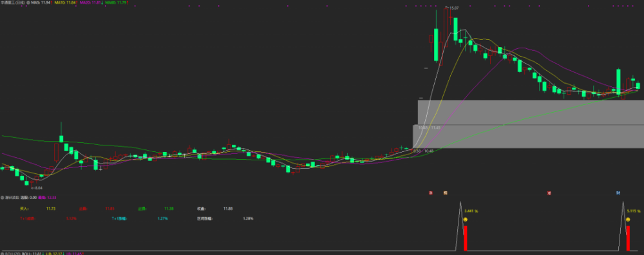Click the magenta 12.33 indicator value
The width and height of the screenshot is (644, 255).
(52, 198)
